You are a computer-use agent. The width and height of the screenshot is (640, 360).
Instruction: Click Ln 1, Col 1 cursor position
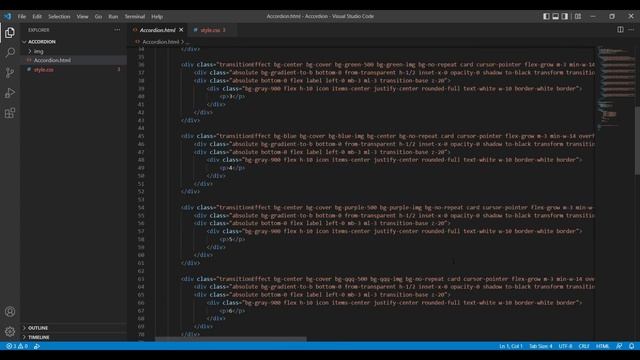tap(511, 346)
